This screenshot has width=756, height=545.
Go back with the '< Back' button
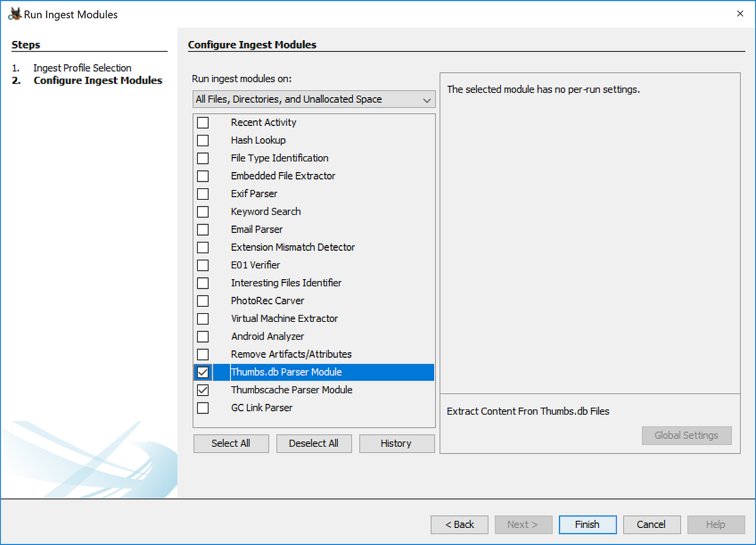click(459, 524)
